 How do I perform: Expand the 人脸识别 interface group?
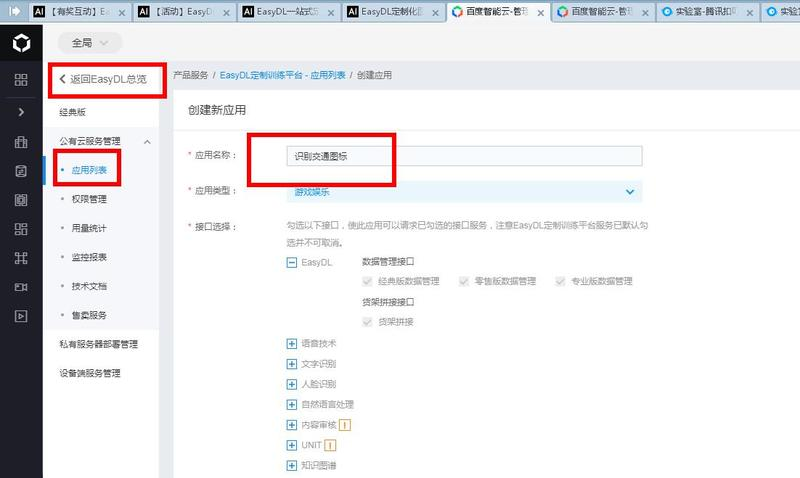(x=291, y=384)
